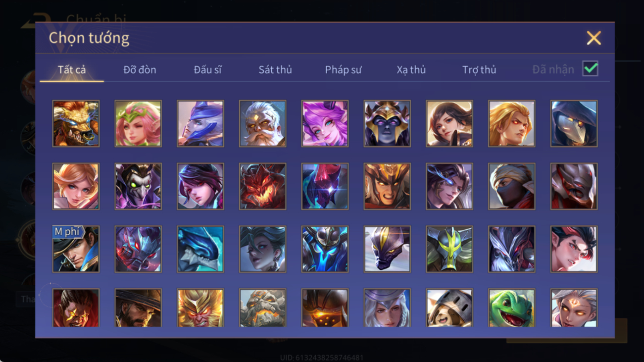Filter heroes by 'Xạ thủ'
This screenshot has height=362, width=644.
coord(411,70)
